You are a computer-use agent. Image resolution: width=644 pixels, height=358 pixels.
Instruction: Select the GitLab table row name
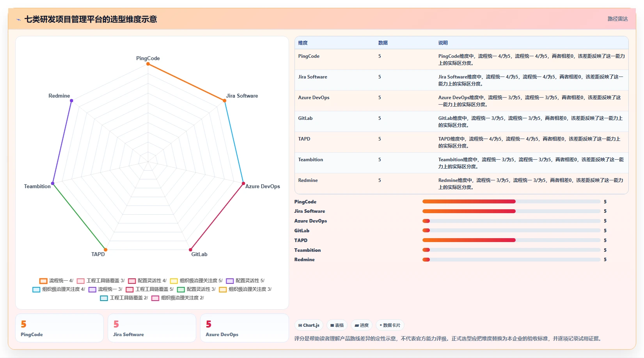click(x=305, y=118)
